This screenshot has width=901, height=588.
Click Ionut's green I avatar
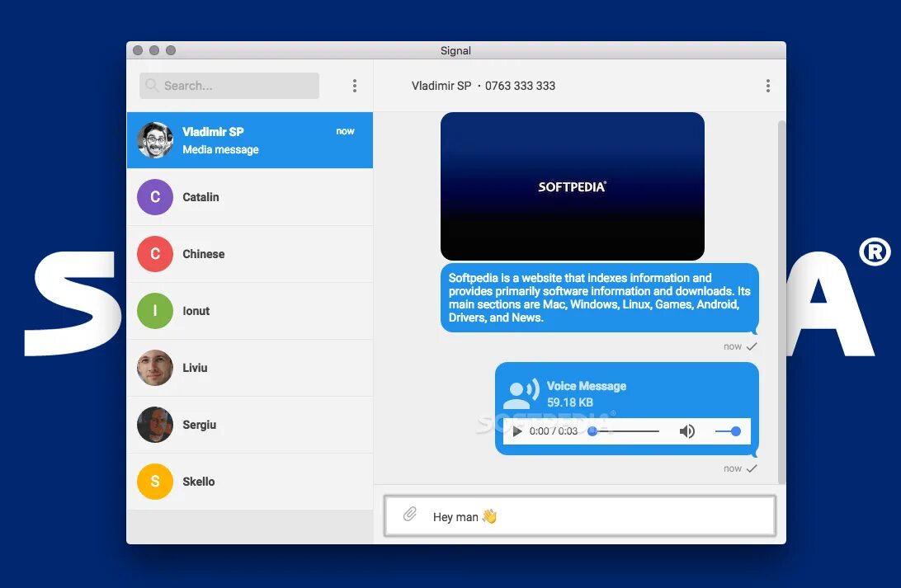(155, 311)
